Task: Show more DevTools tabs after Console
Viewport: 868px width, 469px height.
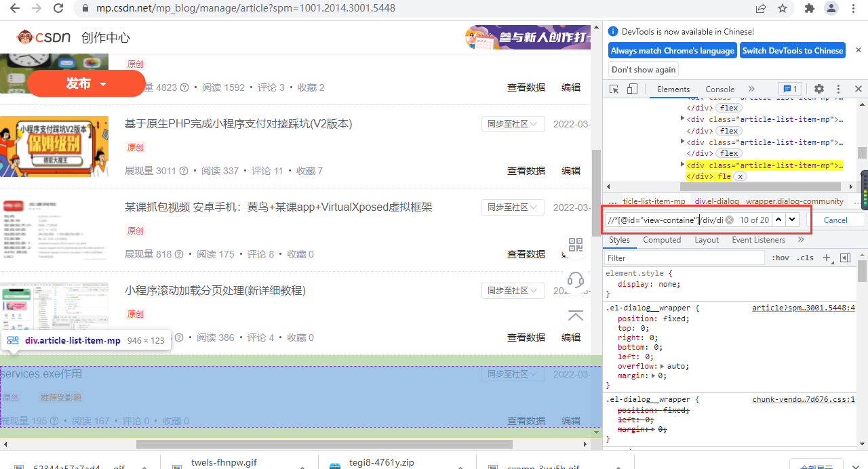Action: [751, 89]
